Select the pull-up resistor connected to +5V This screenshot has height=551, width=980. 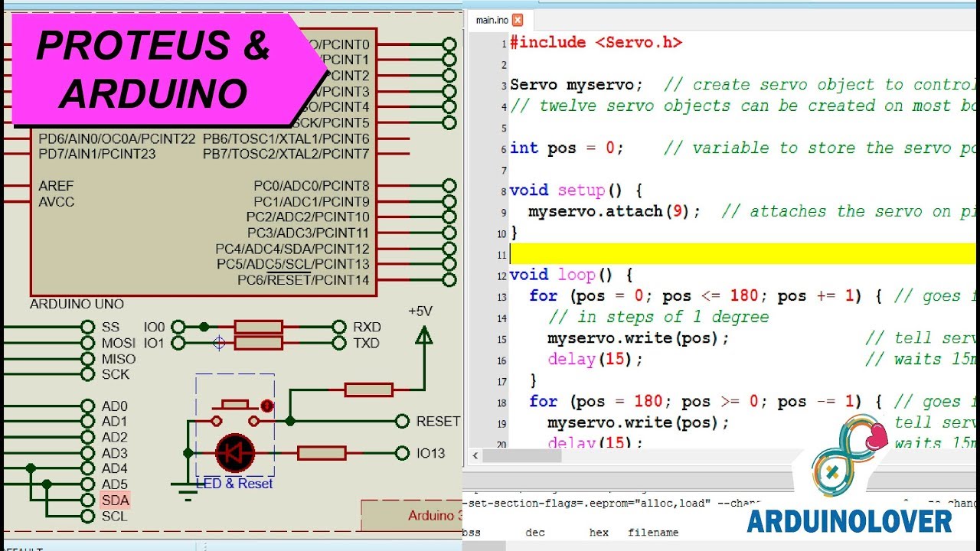[x=368, y=390]
